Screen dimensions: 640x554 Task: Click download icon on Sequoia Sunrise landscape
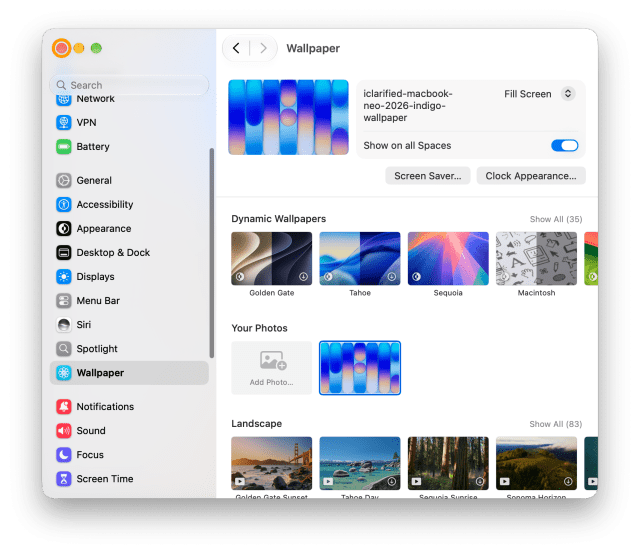[480, 481]
